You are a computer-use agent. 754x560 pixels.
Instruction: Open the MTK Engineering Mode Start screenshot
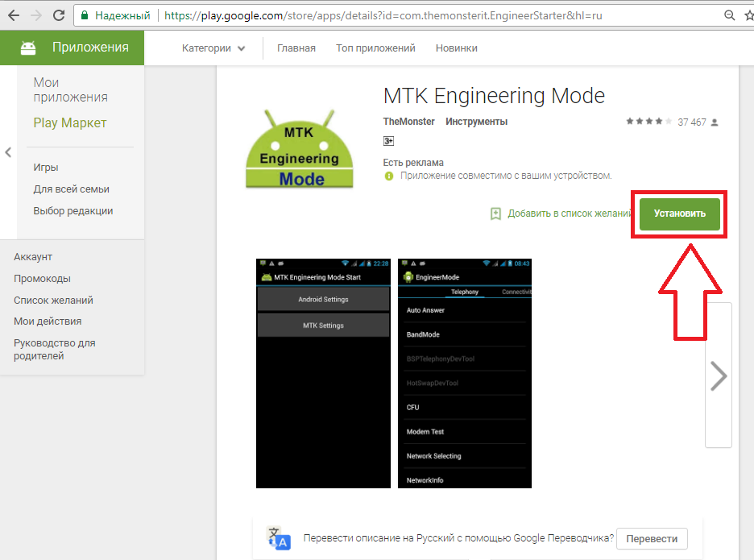[x=323, y=373]
